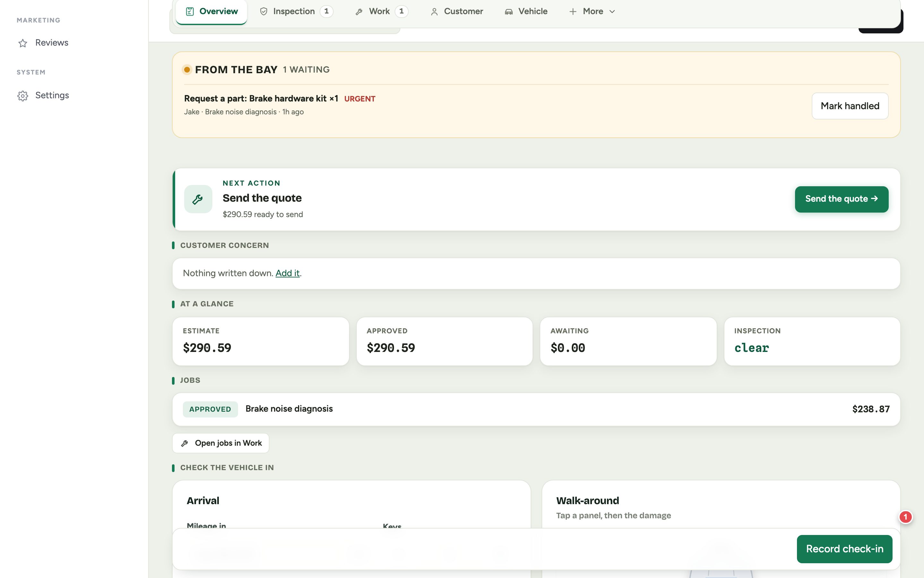924x578 pixels.
Task: Click the wrench icon on Work tab
Action: tap(359, 12)
